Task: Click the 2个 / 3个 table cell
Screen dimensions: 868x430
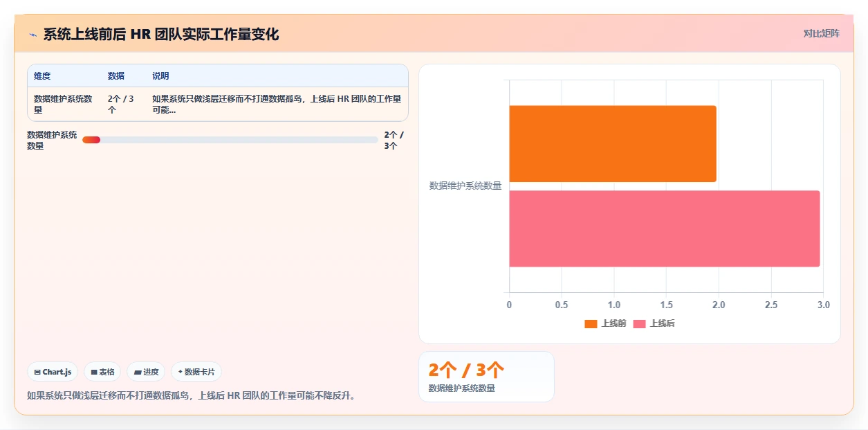Action: tap(121, 105)
